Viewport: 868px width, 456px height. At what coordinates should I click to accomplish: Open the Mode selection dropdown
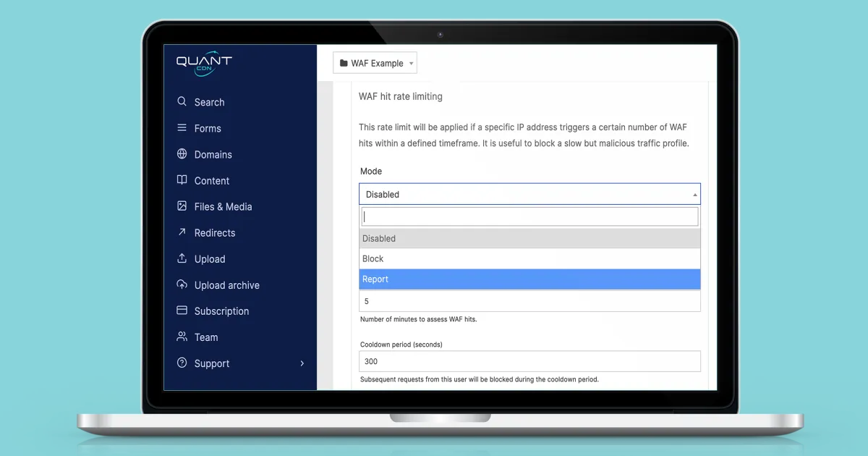tap(529, 193)
